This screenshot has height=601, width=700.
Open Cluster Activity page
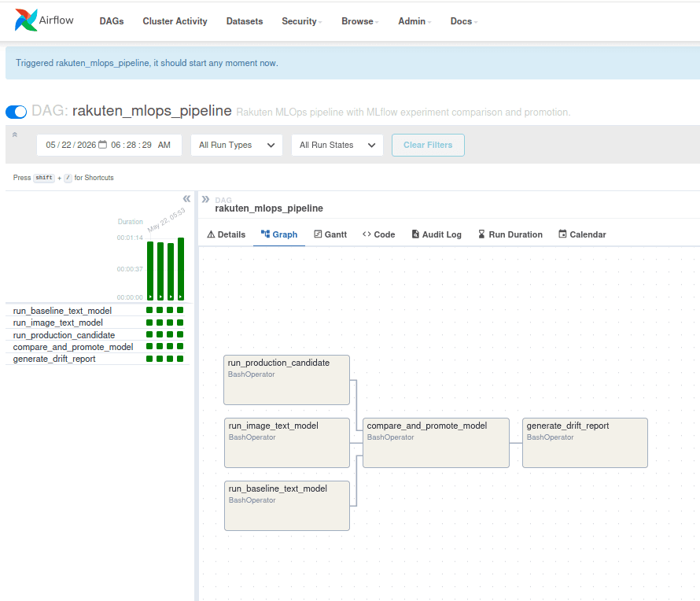(175, 21)
